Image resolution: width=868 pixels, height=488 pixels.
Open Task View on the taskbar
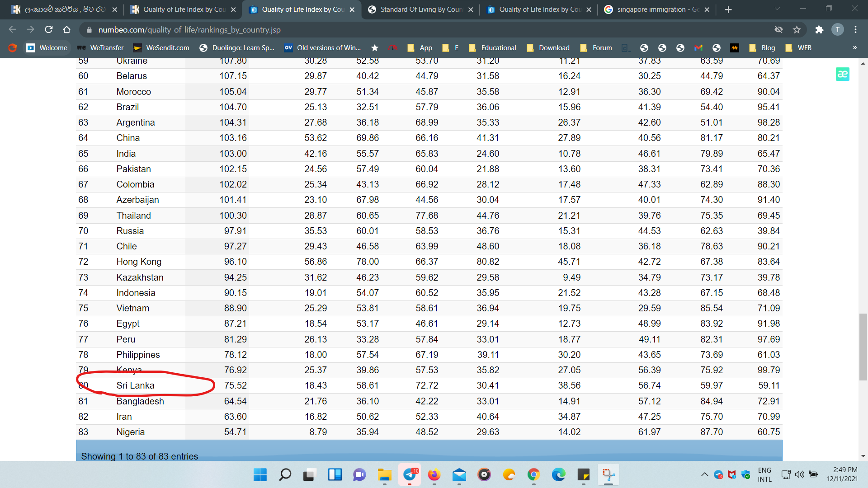[309, 474]
